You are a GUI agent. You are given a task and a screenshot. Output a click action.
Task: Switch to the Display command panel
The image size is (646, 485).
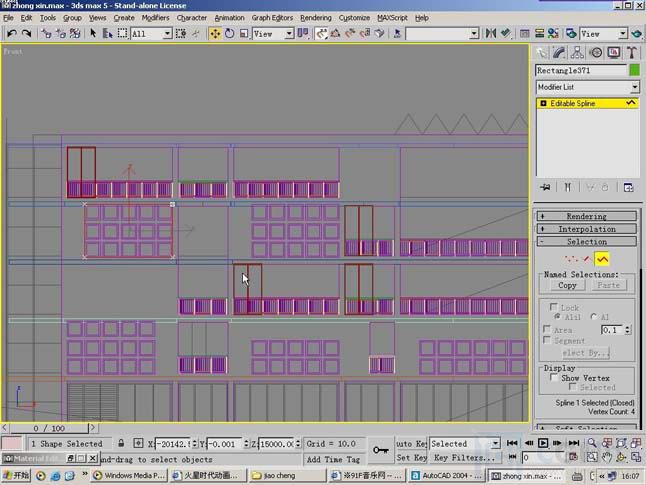(x=614, y=53)
